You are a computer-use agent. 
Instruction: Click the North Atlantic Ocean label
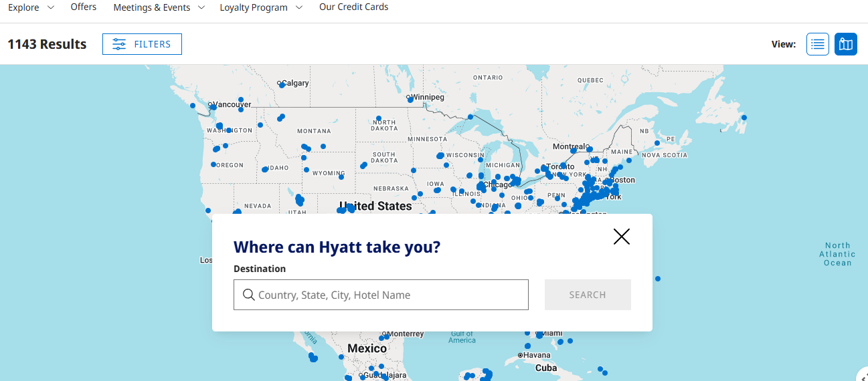coord(837,254)
